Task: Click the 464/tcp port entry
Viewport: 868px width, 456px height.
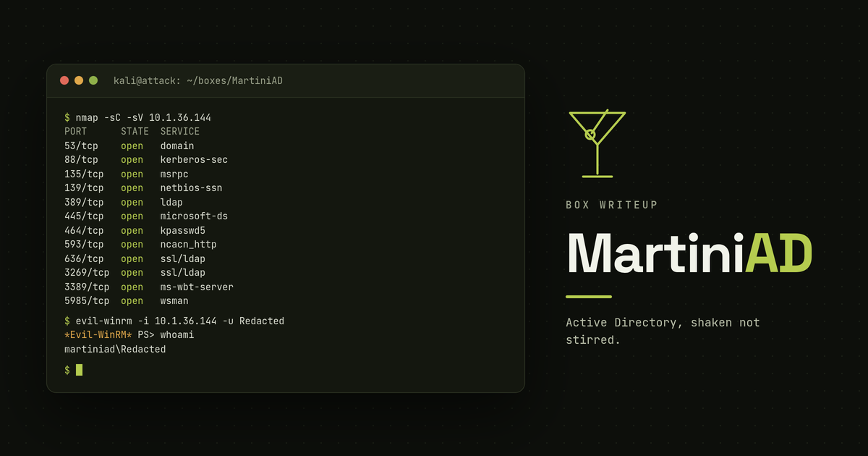Action: point(84,230)
